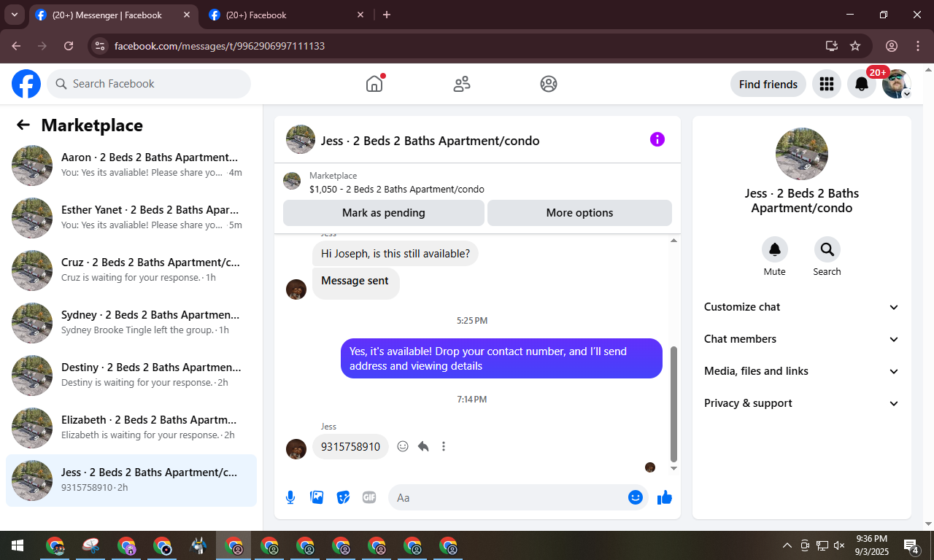Open the Chrome profile icon
The width and height of the screenshot is (934, 560).
click(892, 46)
